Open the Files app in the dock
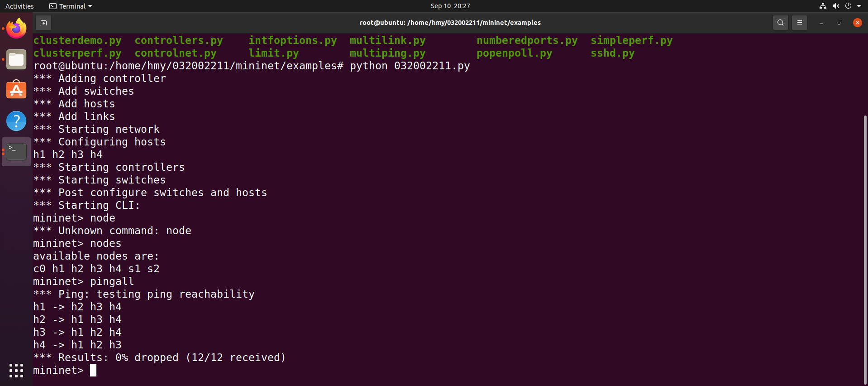The image size is (868, 386). [16, 60]
